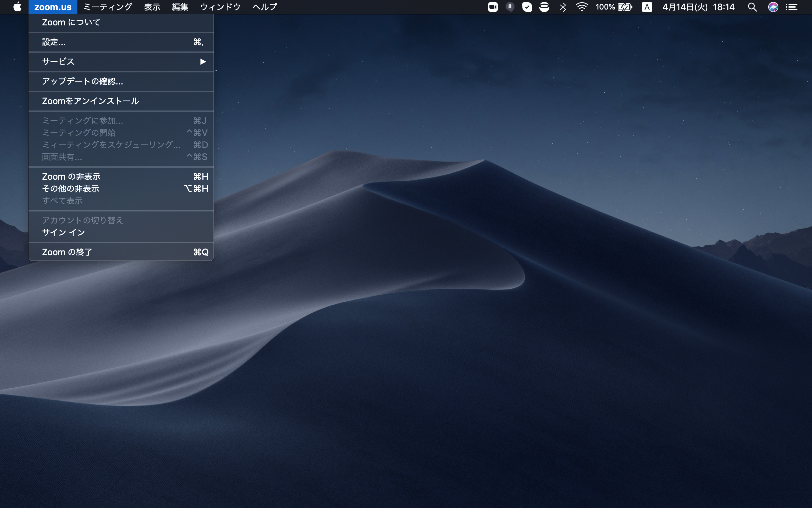Screen dimensions: 812x508
Task: Select Zoom について menu entry
Action: point(121,23)
